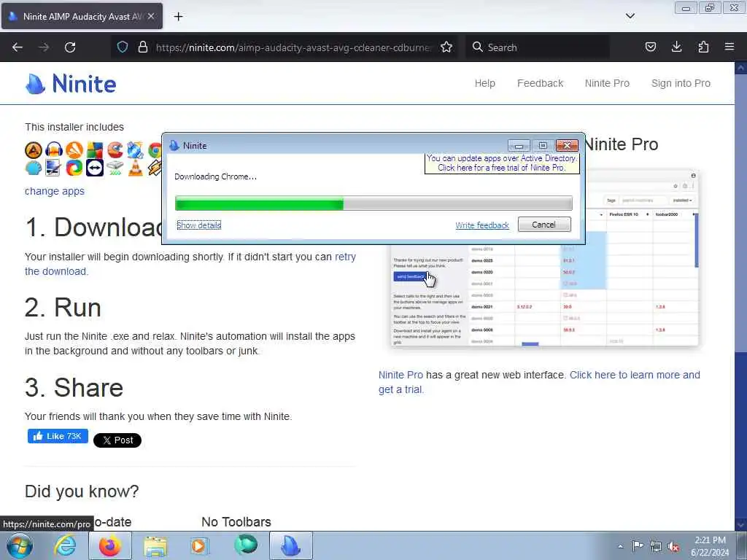The height and width of the screenshot is (560, 747).
Task: Open Ninite Pro navigation link
Action: click(607, 83)
